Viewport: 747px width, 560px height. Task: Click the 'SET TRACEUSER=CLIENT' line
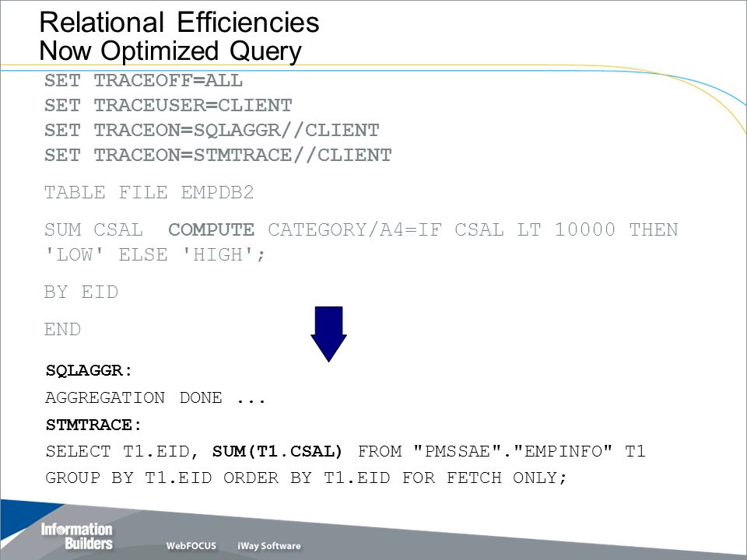(x=168, y=105)
